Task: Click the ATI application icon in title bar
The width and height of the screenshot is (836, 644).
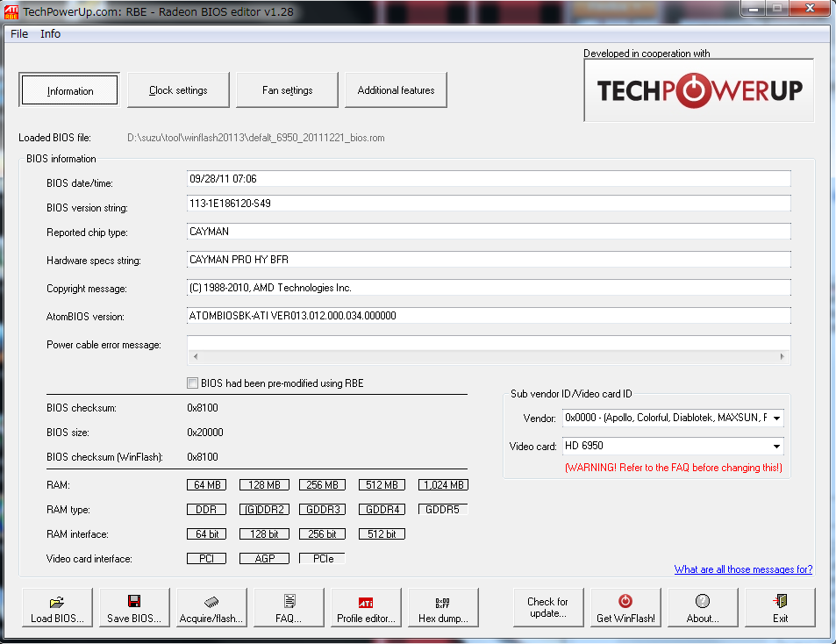Action: pyautogui.click(x=11, y=11)
